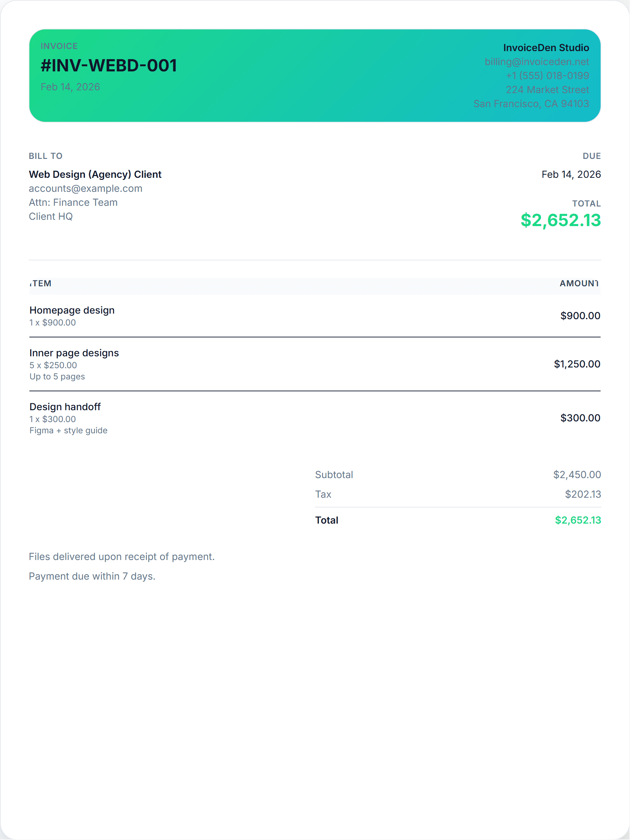The image size is (630, 840).
Task: Click the $1,250.00 amount
Action: (x=576, y=364)
